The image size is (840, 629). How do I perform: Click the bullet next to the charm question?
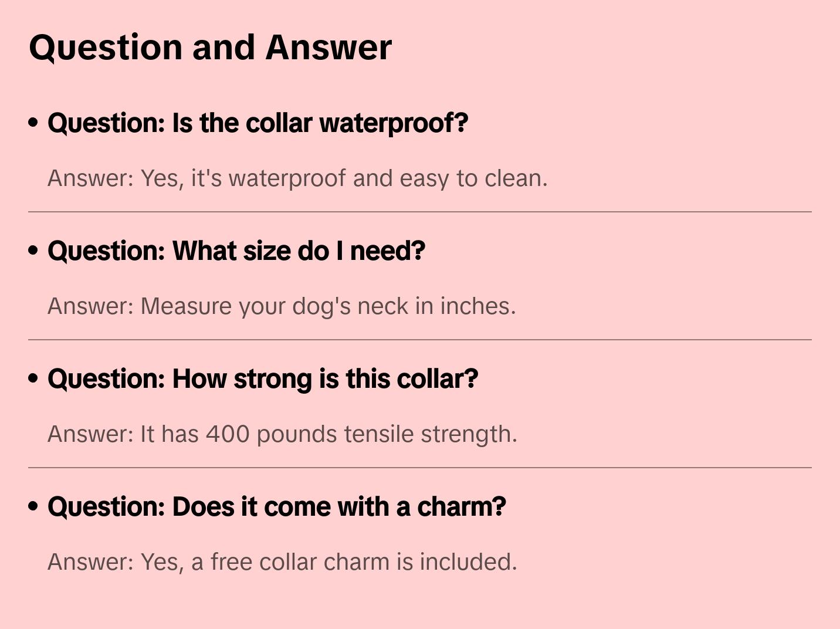33,507
